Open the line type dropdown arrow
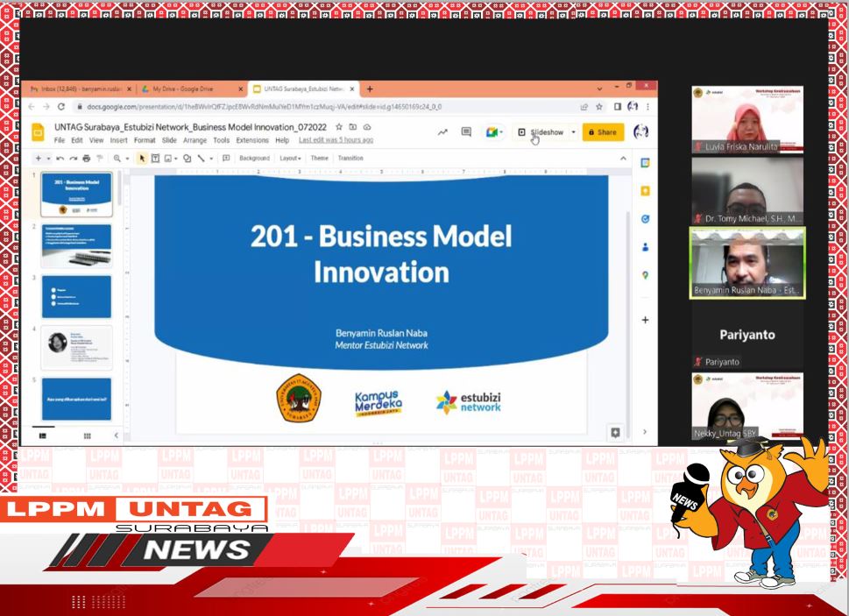The height and width of the screenshot is (616, 849). (211, 158)
